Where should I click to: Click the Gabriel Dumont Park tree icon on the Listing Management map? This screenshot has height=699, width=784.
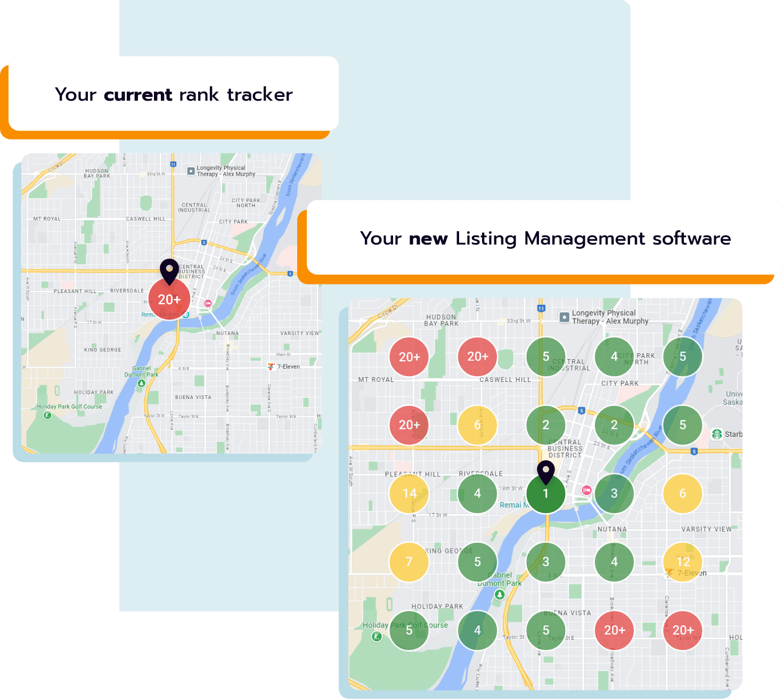499,595
